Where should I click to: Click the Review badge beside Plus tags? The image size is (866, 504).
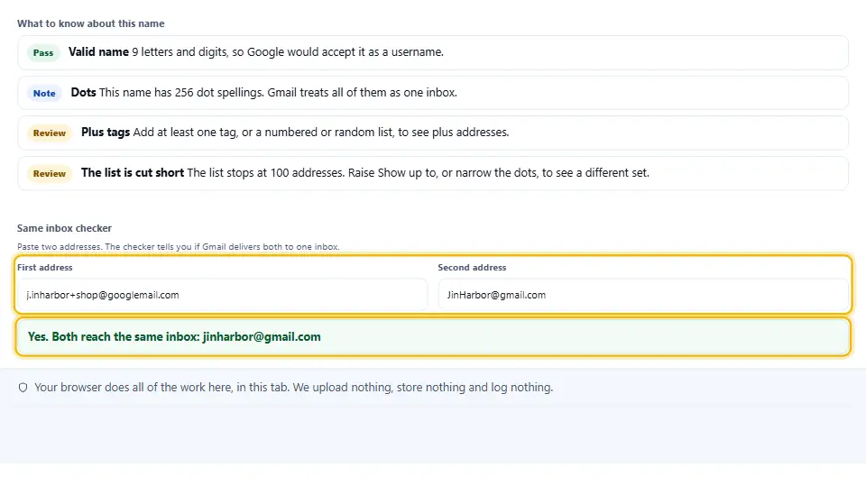(49, 133)
